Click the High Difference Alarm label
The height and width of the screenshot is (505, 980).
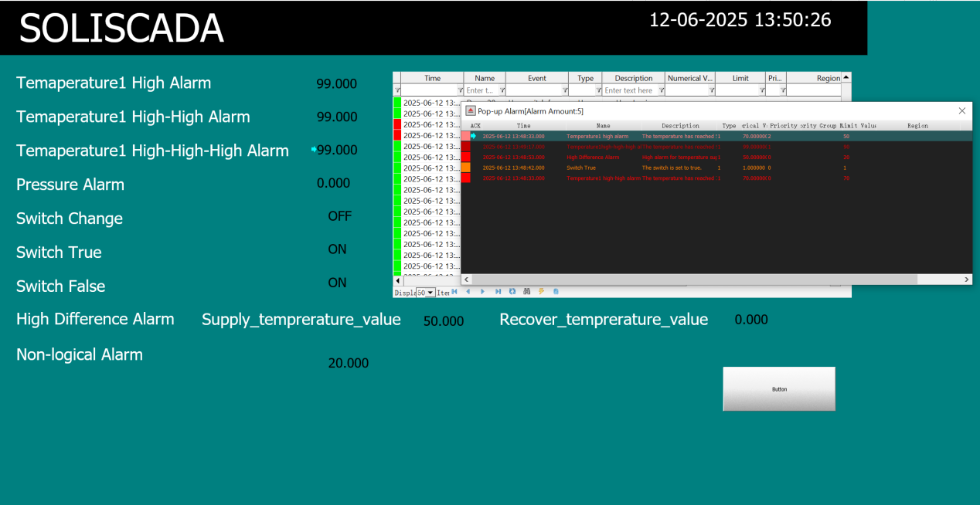click(95, 319)
